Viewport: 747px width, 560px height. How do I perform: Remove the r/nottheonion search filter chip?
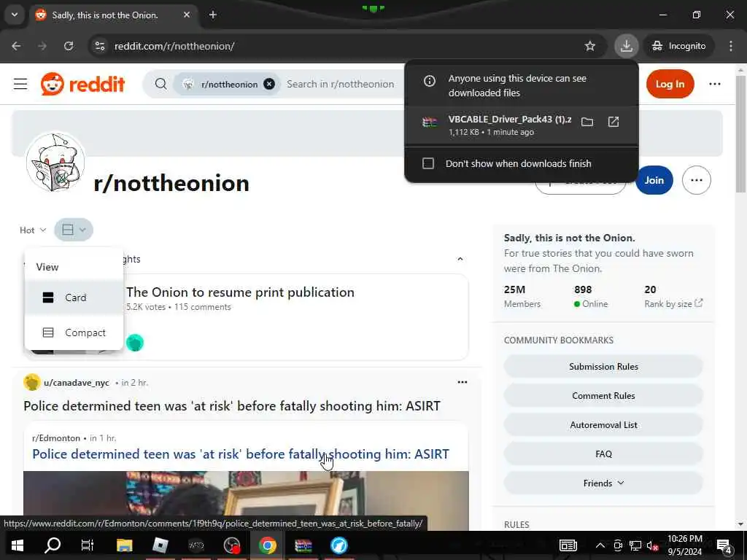pos(269,85)
